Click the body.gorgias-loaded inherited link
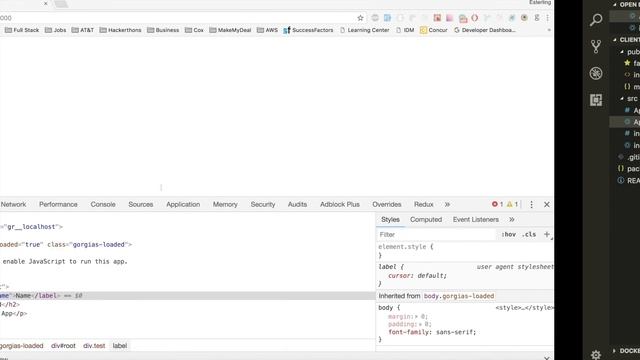The width and height of the screenshot is (640, 360). pos(459,296)
